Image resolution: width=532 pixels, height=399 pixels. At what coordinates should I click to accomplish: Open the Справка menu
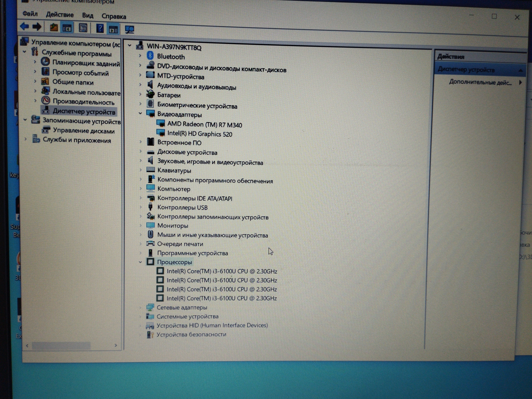pos(114,16)
